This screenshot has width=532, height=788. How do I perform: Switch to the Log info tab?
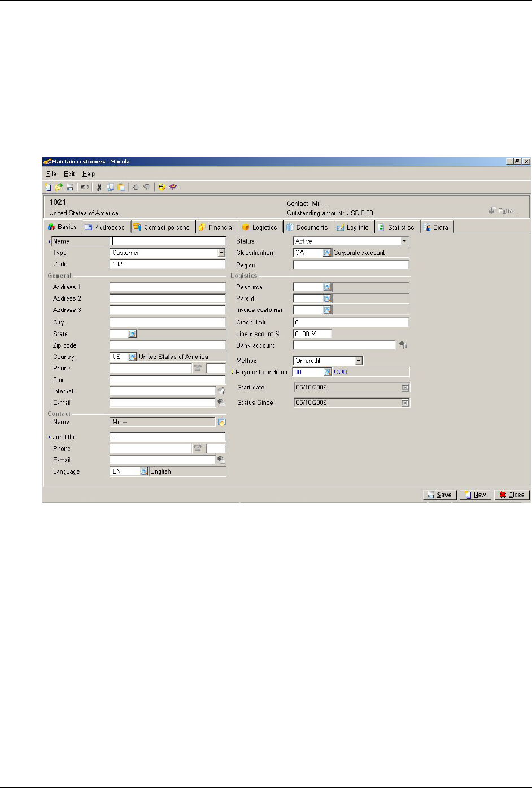[x=353, y=227]
